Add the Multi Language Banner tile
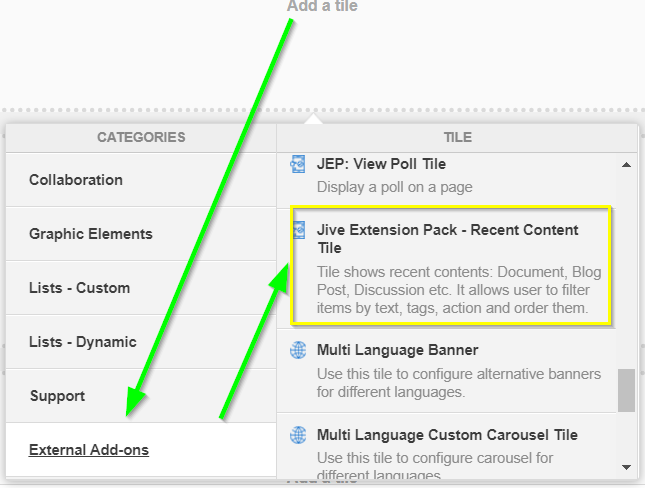 [x=447, y=371]
